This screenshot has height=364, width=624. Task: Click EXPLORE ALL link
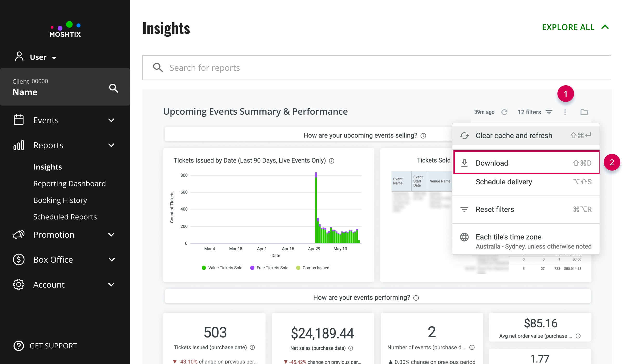click(x=568, y=27)
